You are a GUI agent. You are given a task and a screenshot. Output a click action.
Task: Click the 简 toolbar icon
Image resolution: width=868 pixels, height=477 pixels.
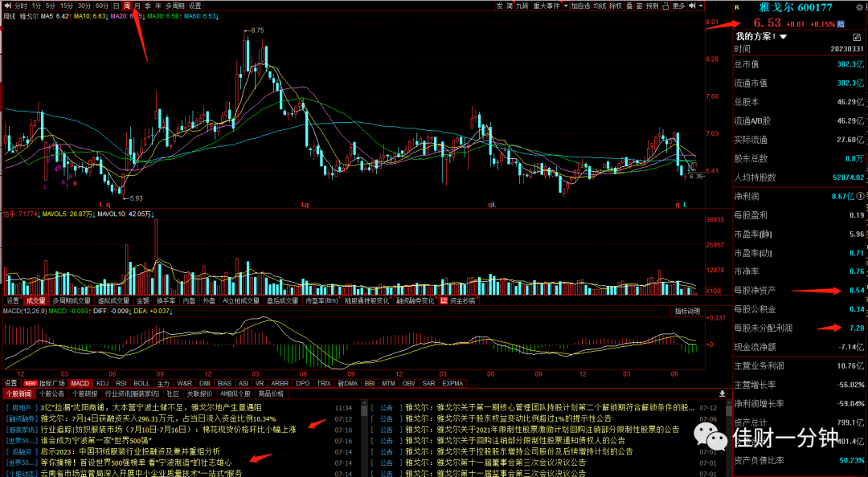510,6
